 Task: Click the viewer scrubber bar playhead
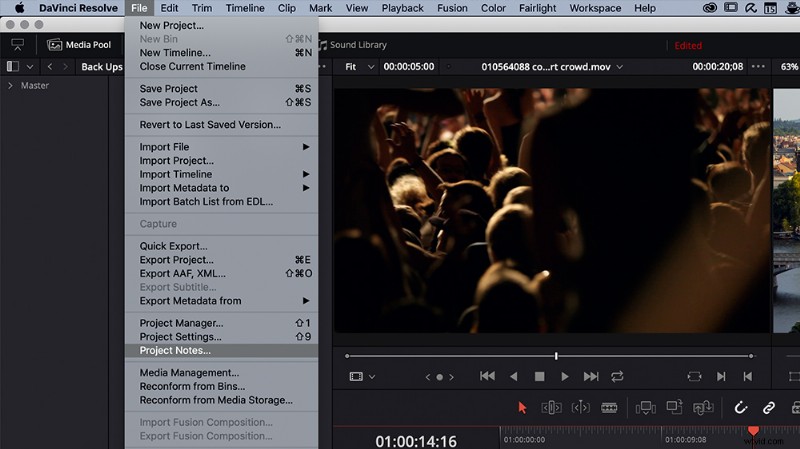coord(556,356)
